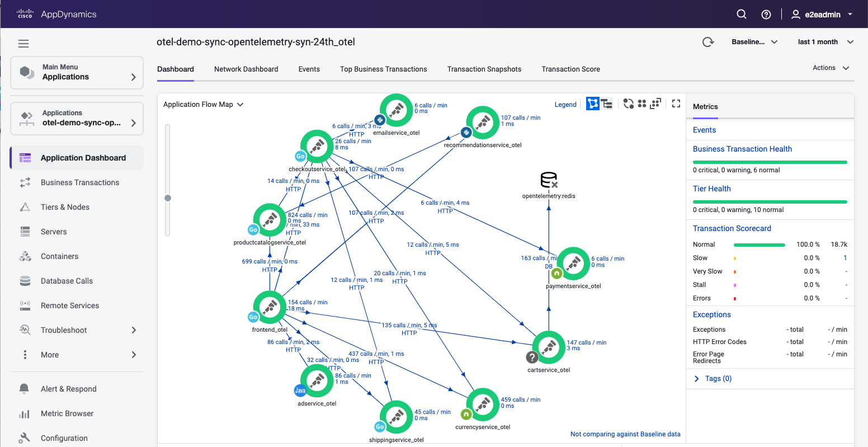Click the unknown-type badge on cartservice_otel
The width and height of the screenshot is (868, 447).
coord(532,357)
